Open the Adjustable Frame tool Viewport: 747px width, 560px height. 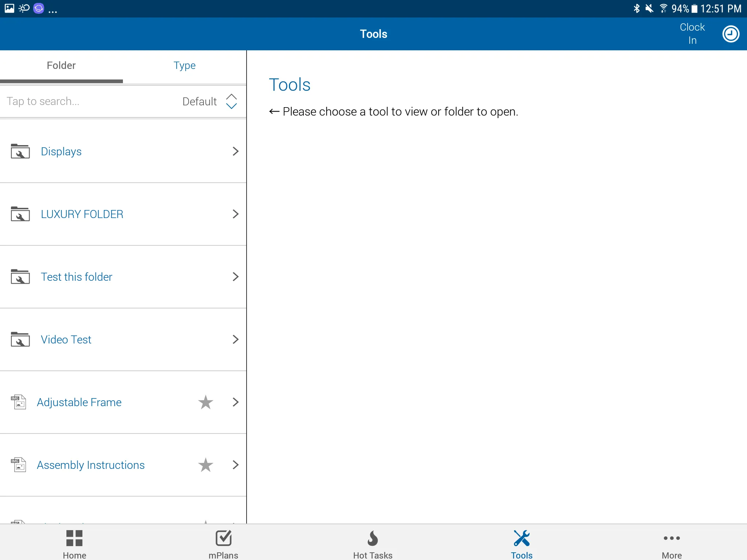(123, 402)
